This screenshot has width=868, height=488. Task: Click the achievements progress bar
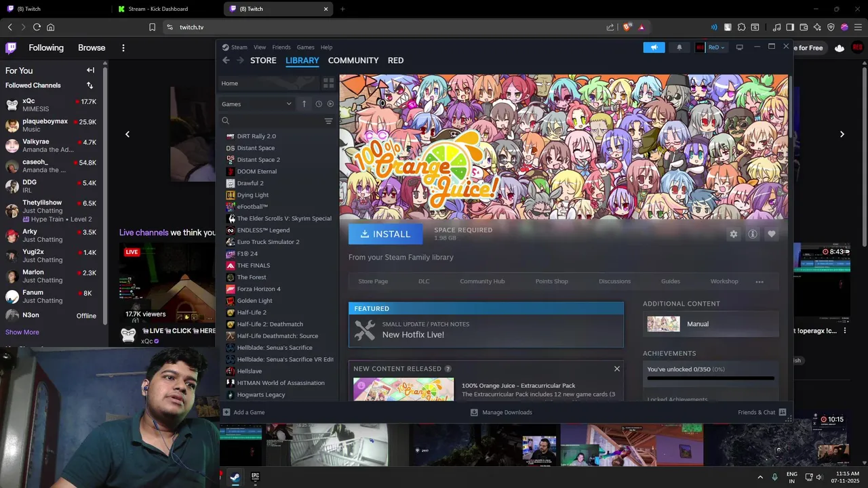click(710, 378)
